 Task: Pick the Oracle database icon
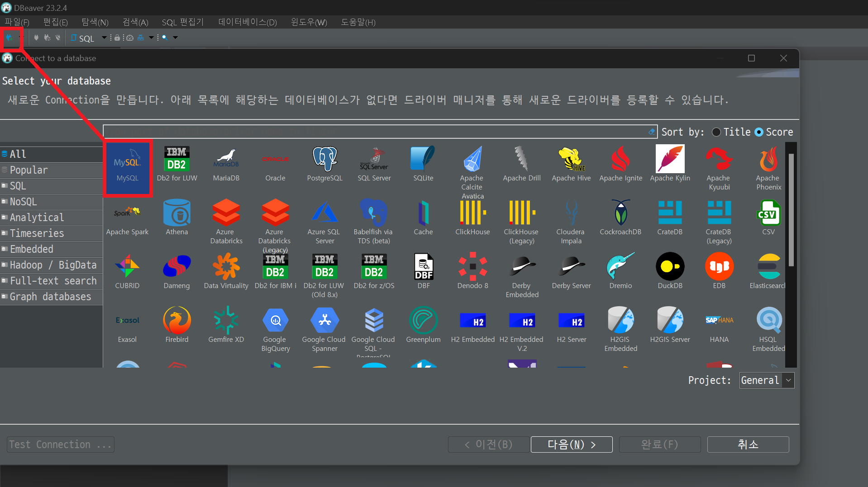point(275,164)
